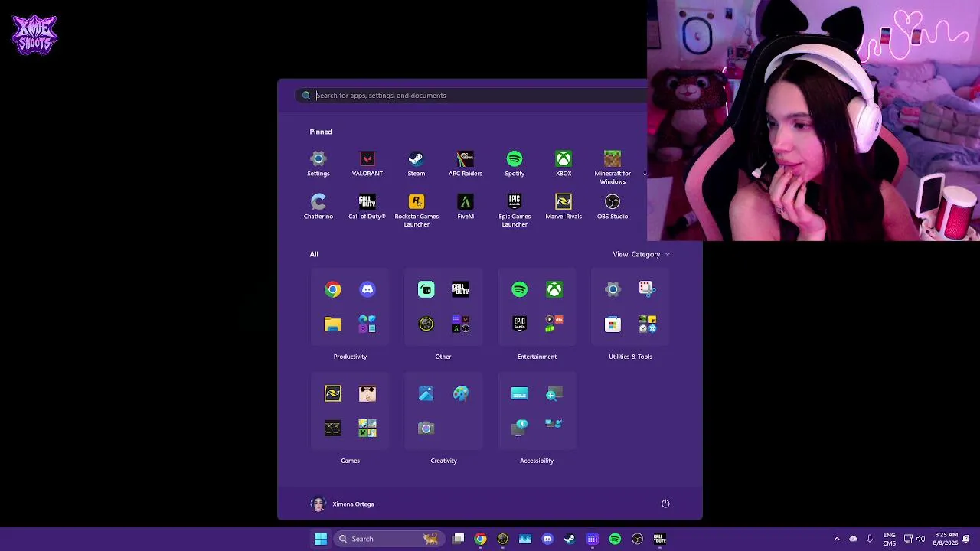
Task: Open the ENG CMS language switcher
Action: coord(889,539)
